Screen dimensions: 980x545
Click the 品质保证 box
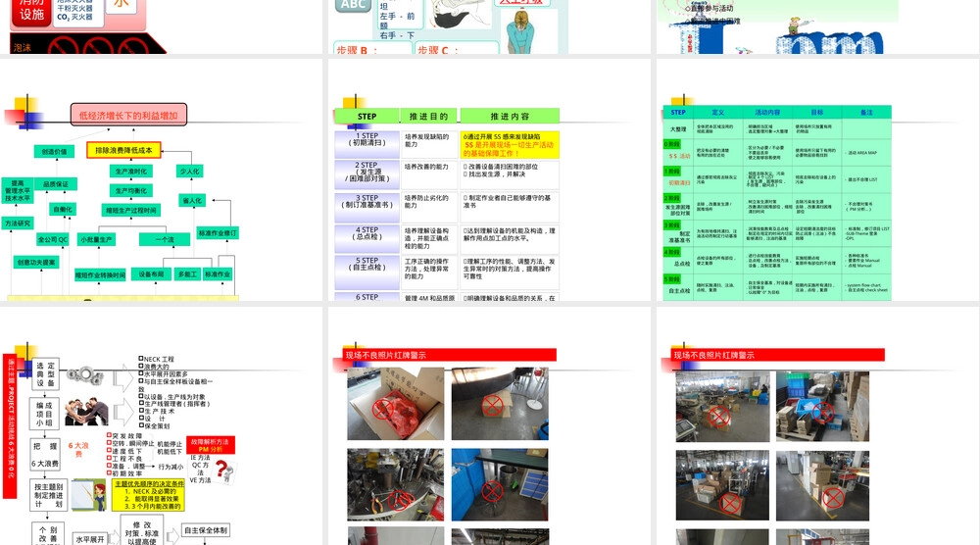click(56, 183)
